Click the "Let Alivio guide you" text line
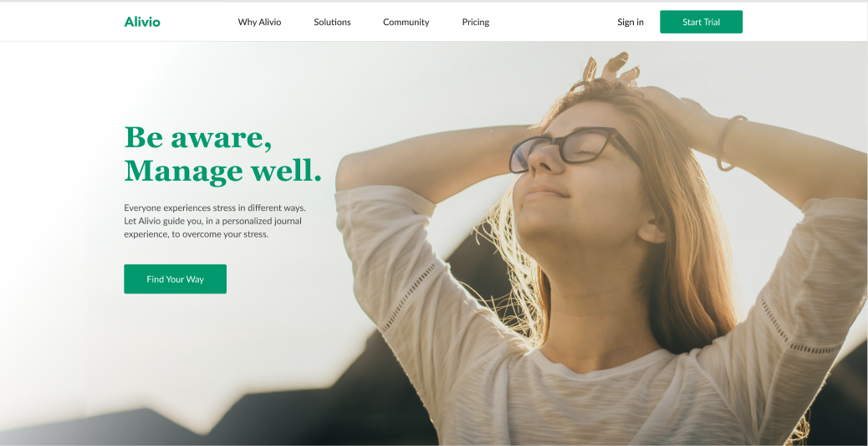The image size is (868, 446). (x=212, y=221)
